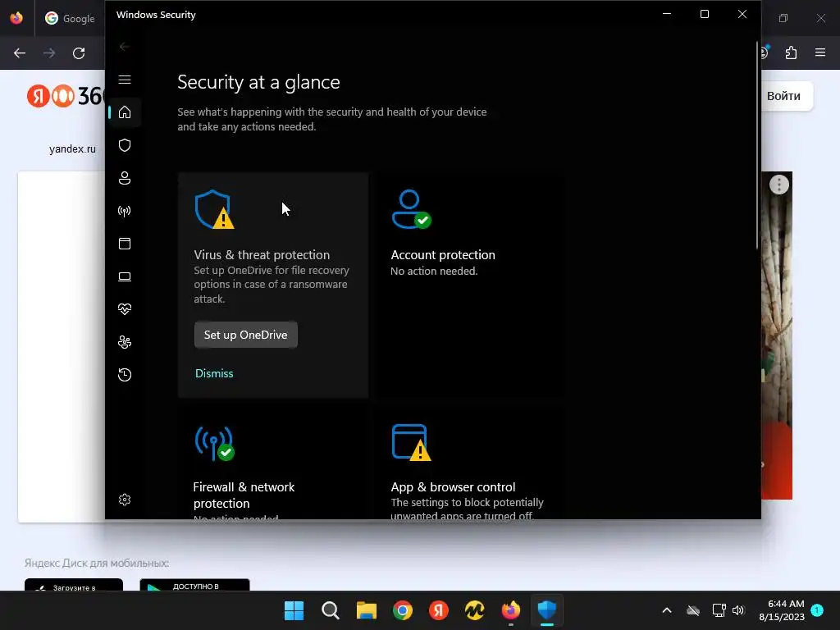Image resolution: width=840 pixels, height=630 pixels.
Task: Open volume control tray icon
Action: coord(738,610)
